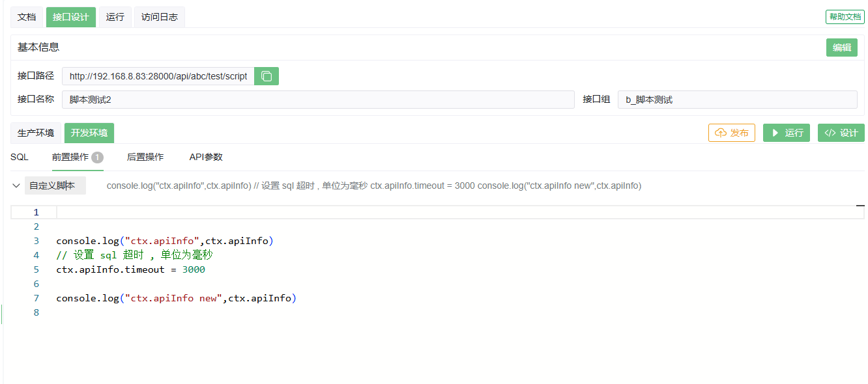Click the 发布 cloud upload button
This screenshot has width=868, height=384.
[731, 133]
